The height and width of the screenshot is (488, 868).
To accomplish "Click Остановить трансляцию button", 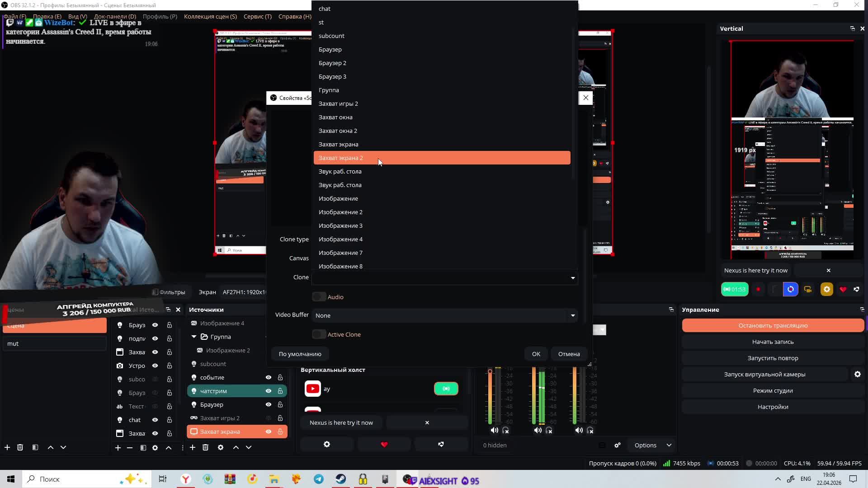I will coord(773,325).
